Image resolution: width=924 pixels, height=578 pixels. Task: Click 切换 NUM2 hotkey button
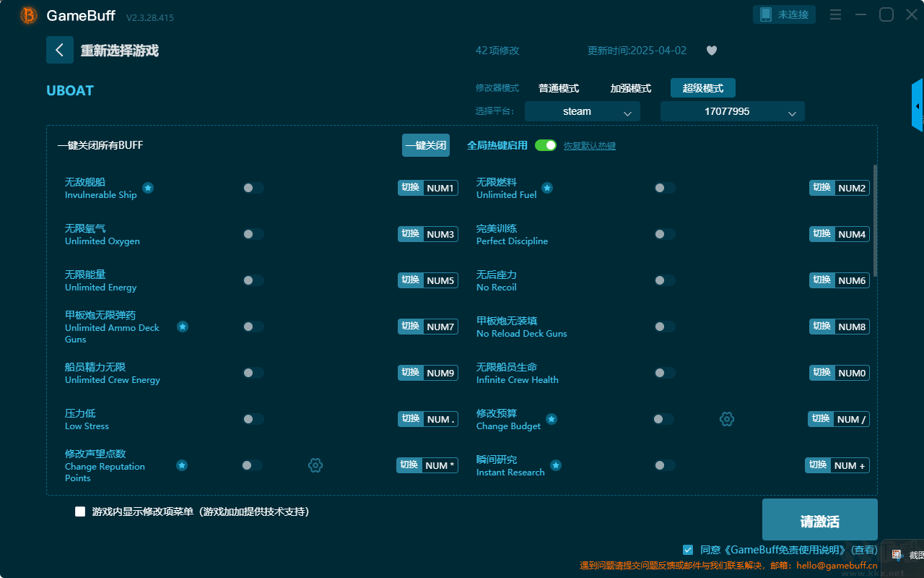point(840,188)
